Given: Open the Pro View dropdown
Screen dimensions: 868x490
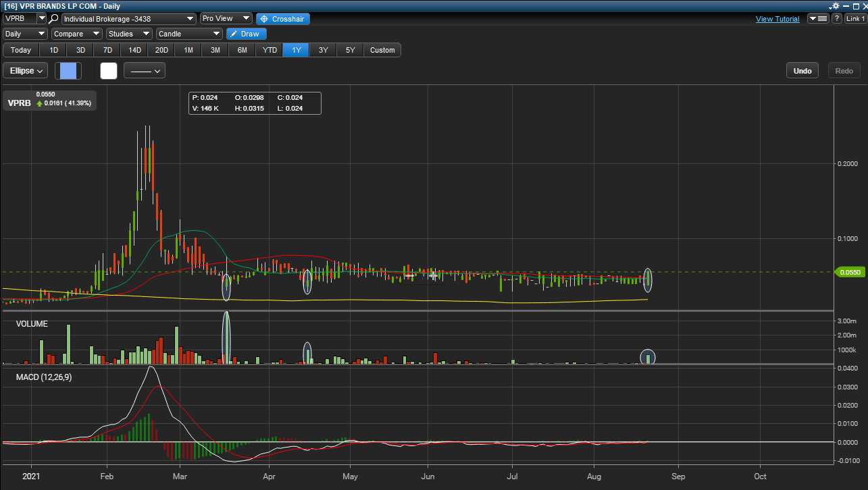Looking at the screenshot, I should pos(226,19).
